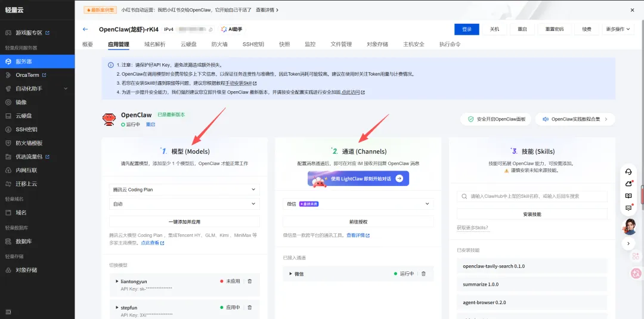Click the 重置密码 button
This screenshot has height=319, width=644.
click(555, 29)
